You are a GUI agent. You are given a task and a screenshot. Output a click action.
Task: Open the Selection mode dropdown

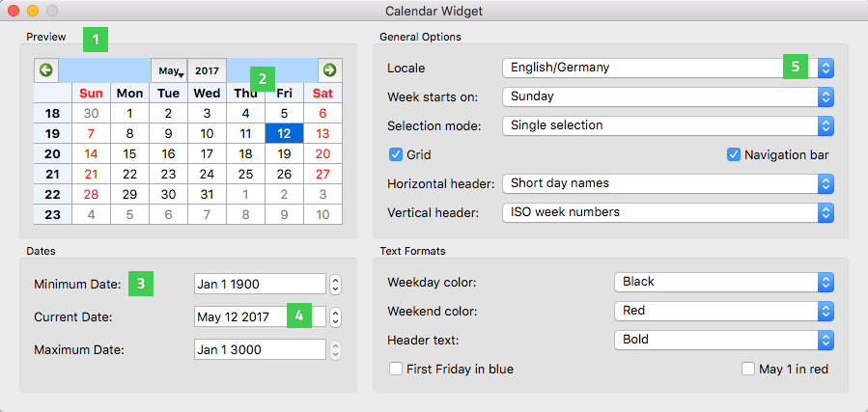667,125
